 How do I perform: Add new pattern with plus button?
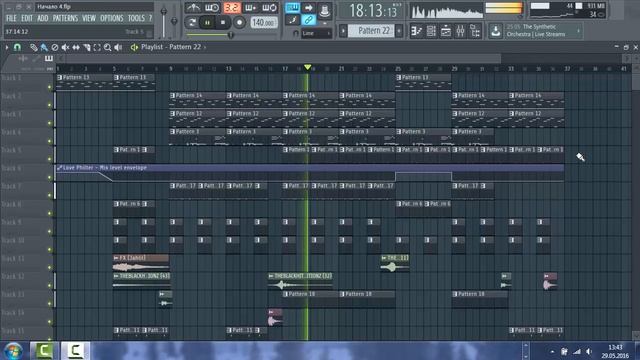click(x=399, y=31)
